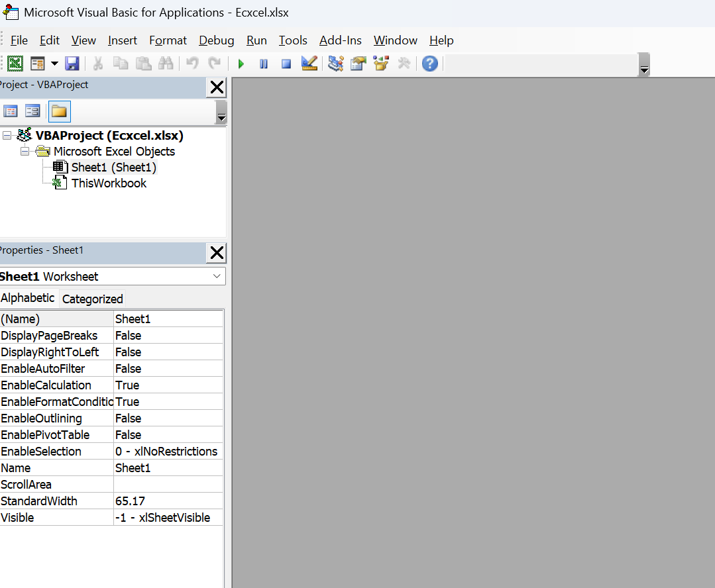Open the Debug menu
715x588 pixels.
(216, 40)
